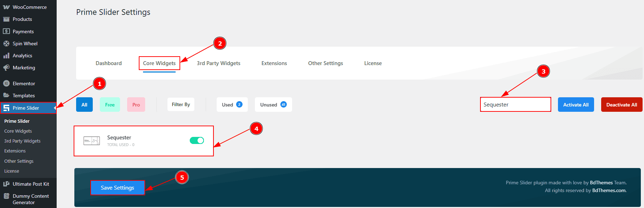This screenshot has width=644, height=208.
Task: Click 3rd Party Widgets in sidebar submenu
Action: coord(22,141)
